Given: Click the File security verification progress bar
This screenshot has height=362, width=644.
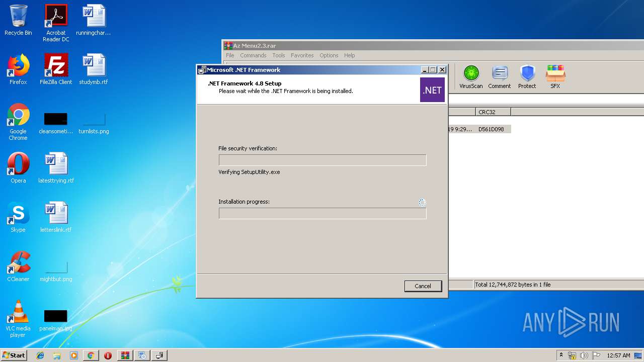Looking at the screenshot, I should click(x=323, y=160).
